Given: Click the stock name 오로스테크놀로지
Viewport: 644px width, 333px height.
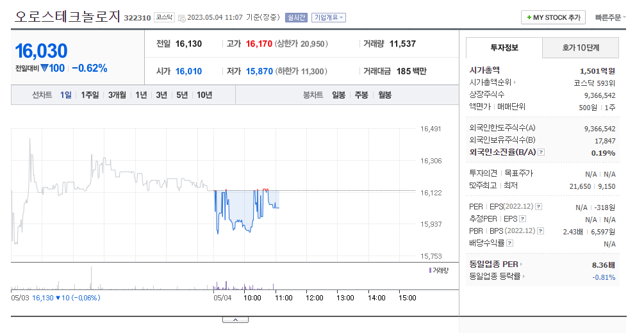Looking at the screenshot, I should pyautogui.click(x=68, y=17).
